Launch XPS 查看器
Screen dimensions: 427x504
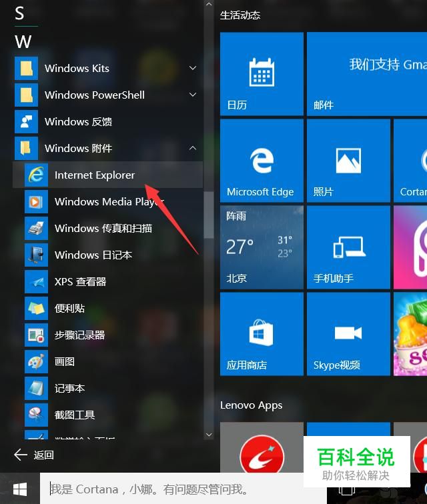(108, 281)
